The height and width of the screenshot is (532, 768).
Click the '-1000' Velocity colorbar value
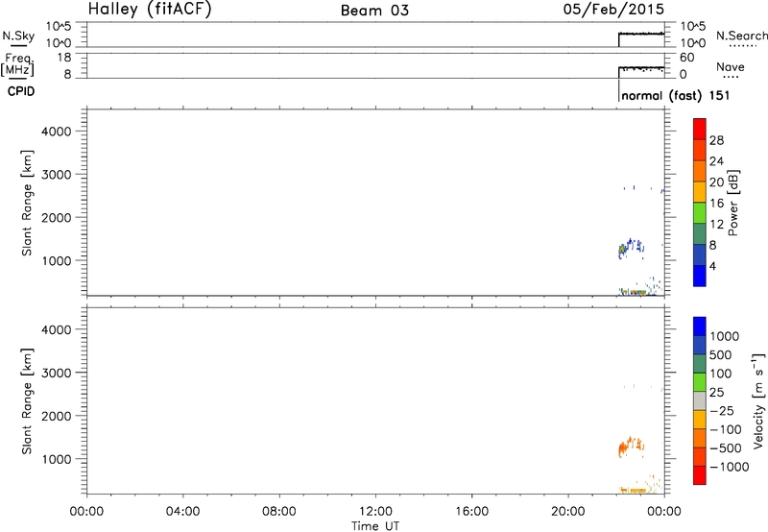click(730, 467)
